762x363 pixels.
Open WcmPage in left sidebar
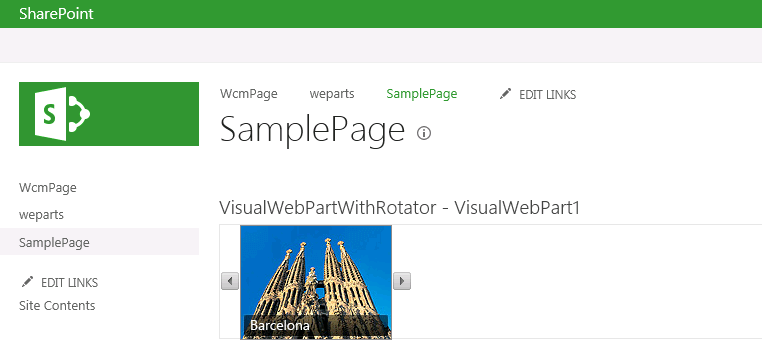click(x=48, y=188)
